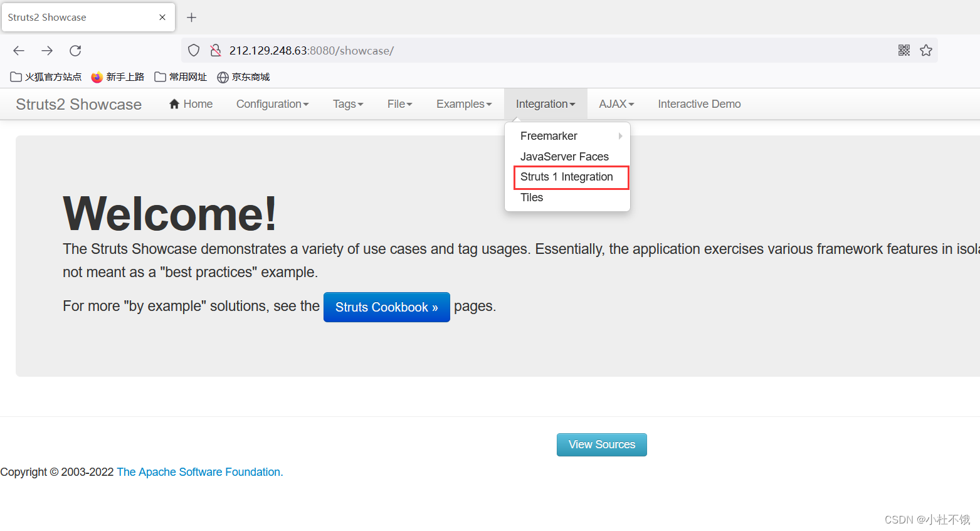
Task: Close the Struts2 Showcase tab
Action: (x=162, y=18)
